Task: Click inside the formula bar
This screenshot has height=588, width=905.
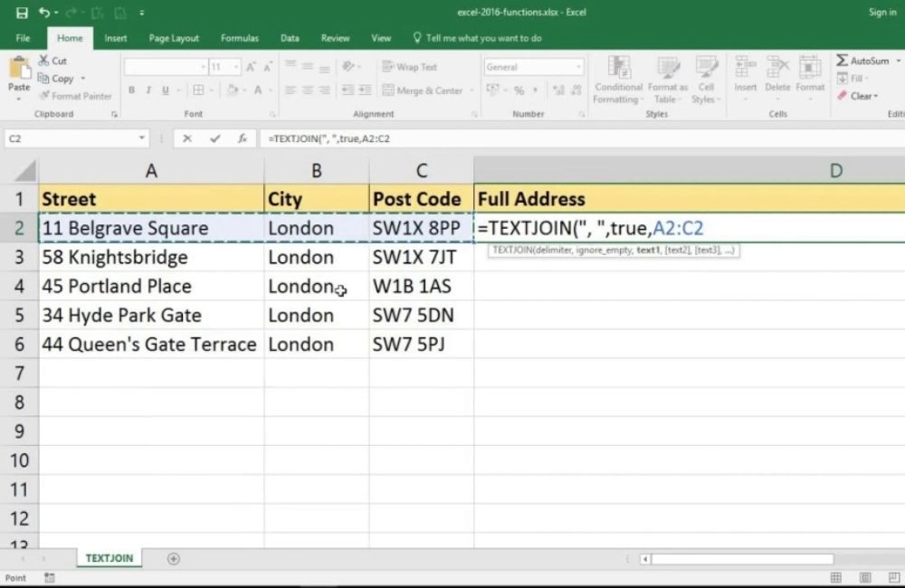Action: pos(582,138)
